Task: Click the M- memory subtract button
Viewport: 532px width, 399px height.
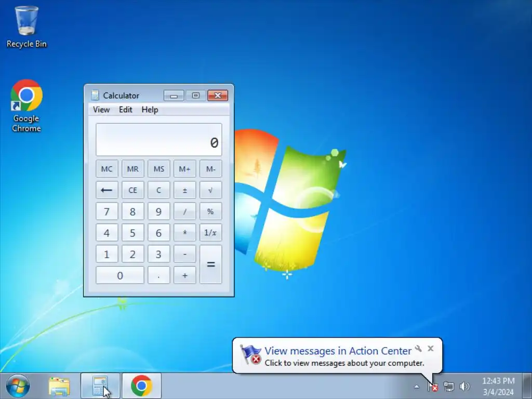Action: pos(211,169)
